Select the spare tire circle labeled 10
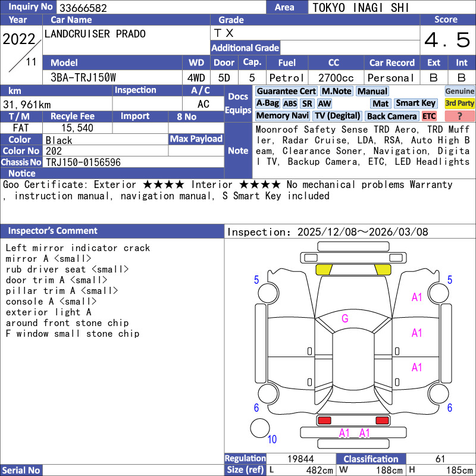Viewport: 476px width, 476px height. [x=259, y=428]
